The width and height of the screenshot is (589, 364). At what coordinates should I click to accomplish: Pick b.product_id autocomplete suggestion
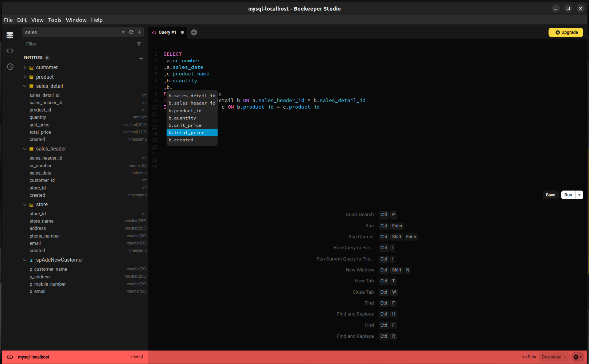click(192, 111)
